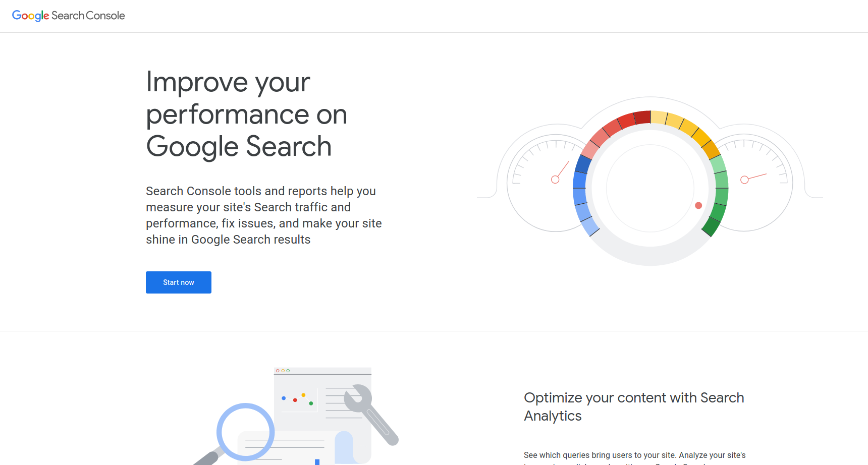Click the colored dots chart in illustration

(x=298, y=399)
